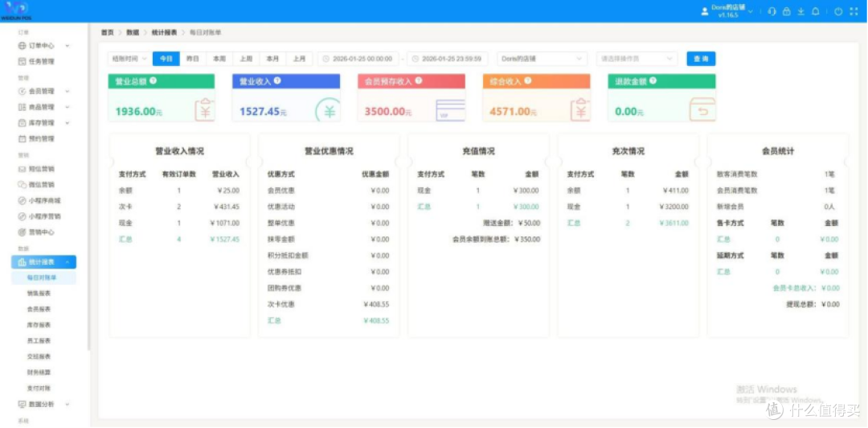Expand 数据分析 menu chevron
This screenshot has width=868, height=428.
[68, 405]
